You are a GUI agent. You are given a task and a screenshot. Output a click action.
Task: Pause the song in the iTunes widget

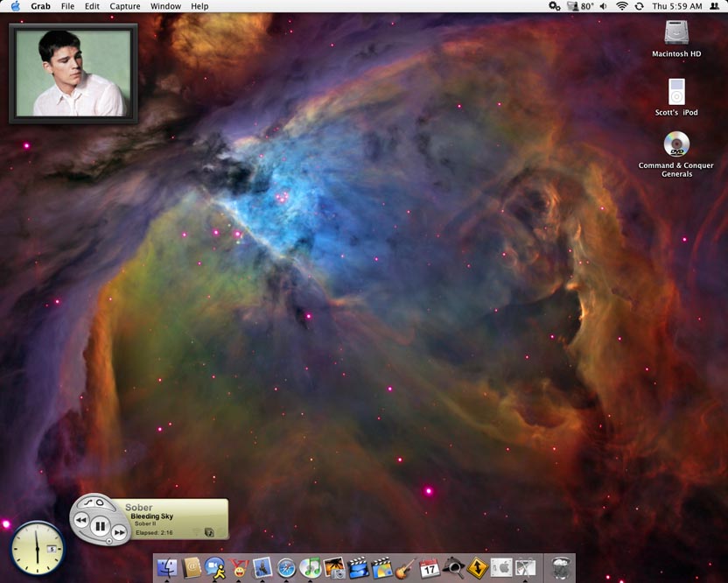pyautogui.click(x=100, y=526)
